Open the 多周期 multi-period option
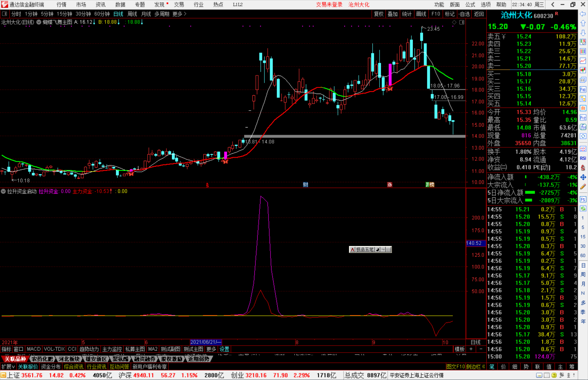The width and height of the screenshot is (588, 380). 162,14
